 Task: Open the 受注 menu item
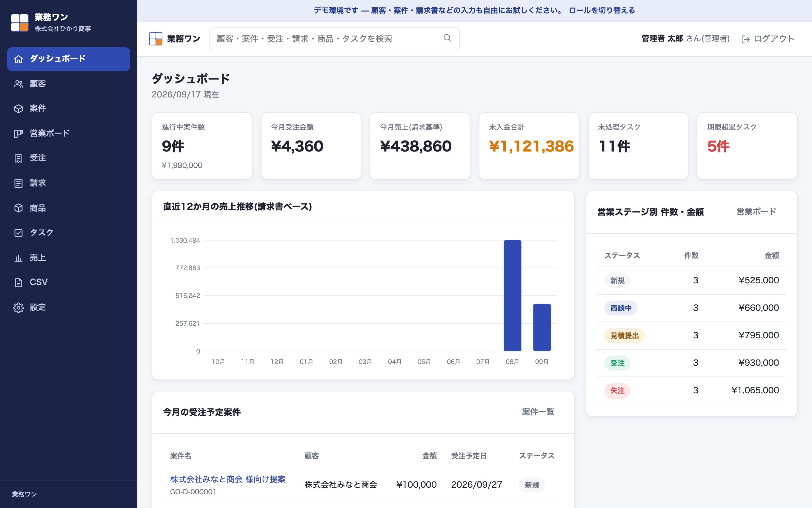(x=68, y=158)
